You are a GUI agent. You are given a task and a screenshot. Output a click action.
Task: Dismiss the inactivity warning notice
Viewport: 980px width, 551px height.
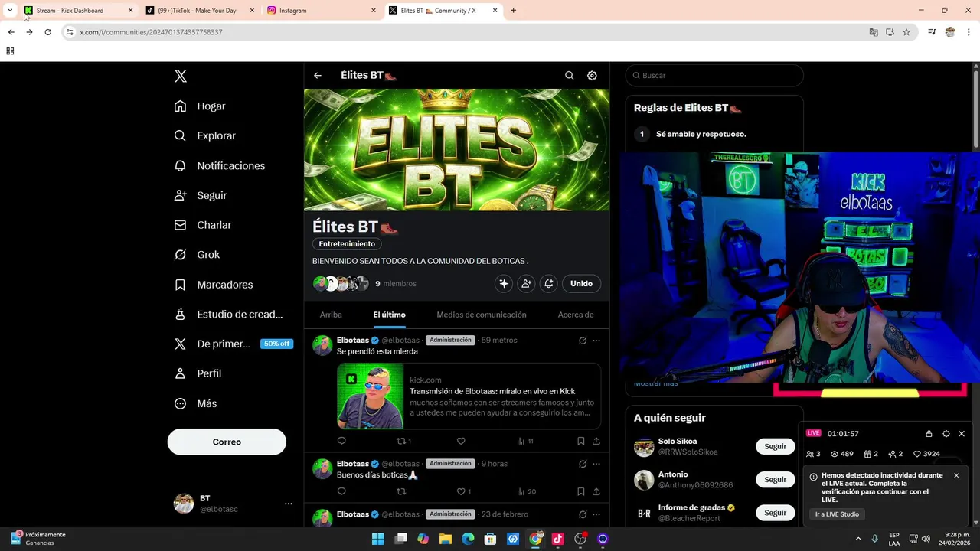click(x=956, y=475)
